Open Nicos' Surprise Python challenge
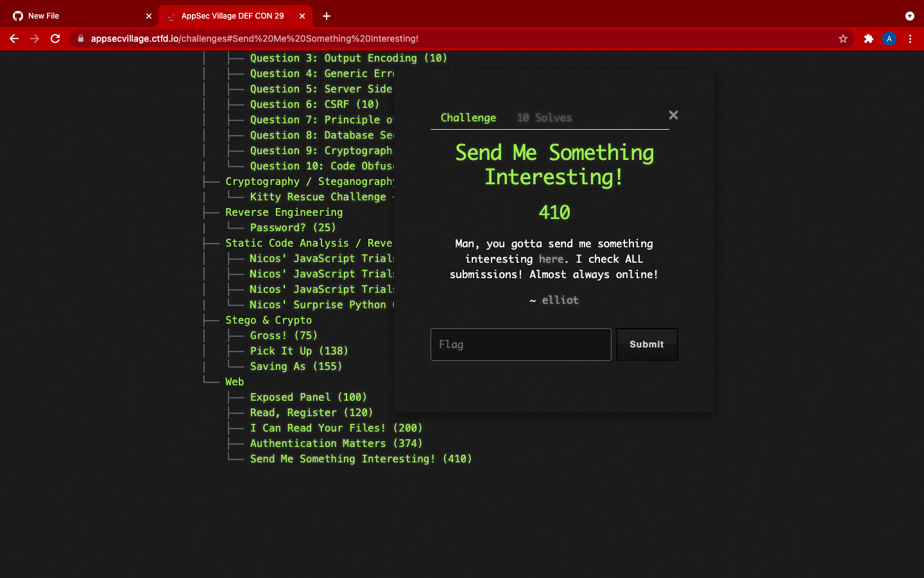The height and width of the screenshot is (578, 924). [321, 304]
